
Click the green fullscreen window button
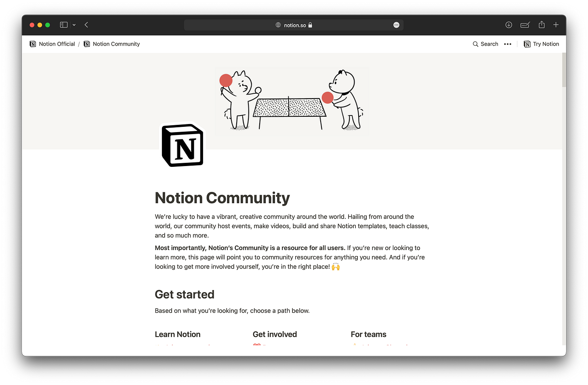[48, 25]
